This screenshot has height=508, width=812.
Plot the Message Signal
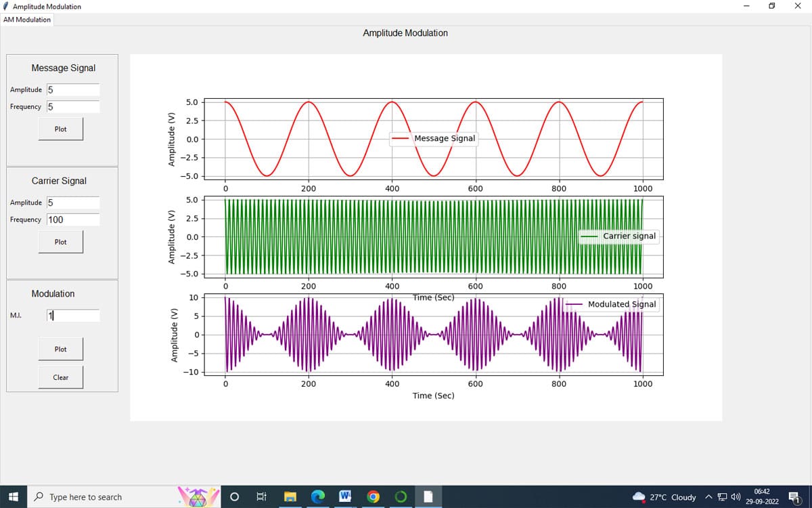click(61, 128)
